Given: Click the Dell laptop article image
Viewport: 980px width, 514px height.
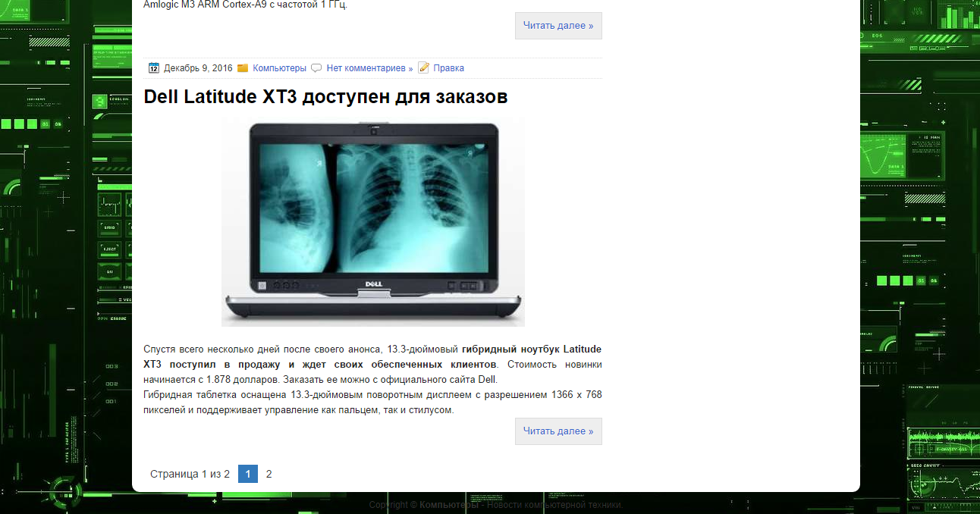Looking at the screenshot, I should point(372,221).
